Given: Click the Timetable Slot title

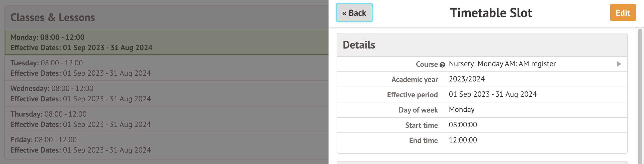Looking at the screenshot, I should click(491, 13).
